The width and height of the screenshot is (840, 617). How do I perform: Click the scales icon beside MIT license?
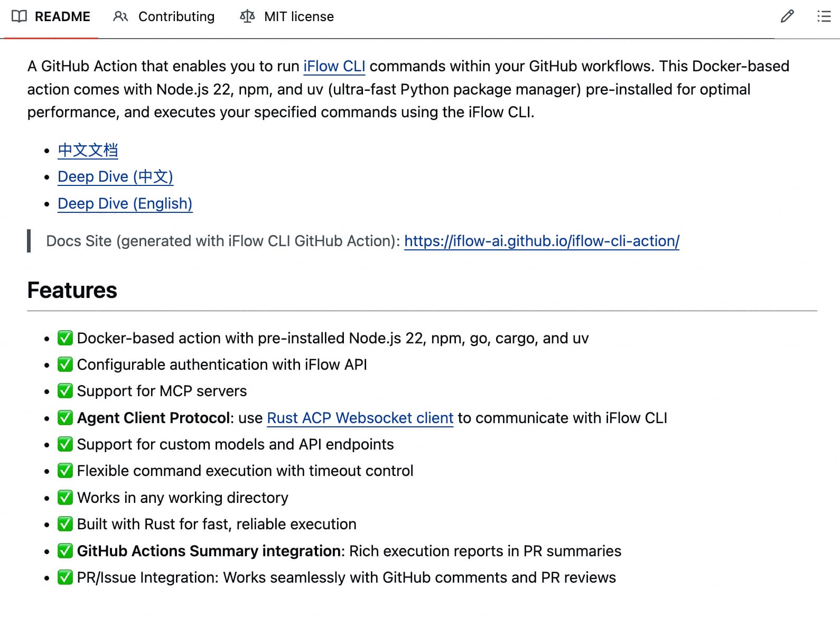pos(247,16)
